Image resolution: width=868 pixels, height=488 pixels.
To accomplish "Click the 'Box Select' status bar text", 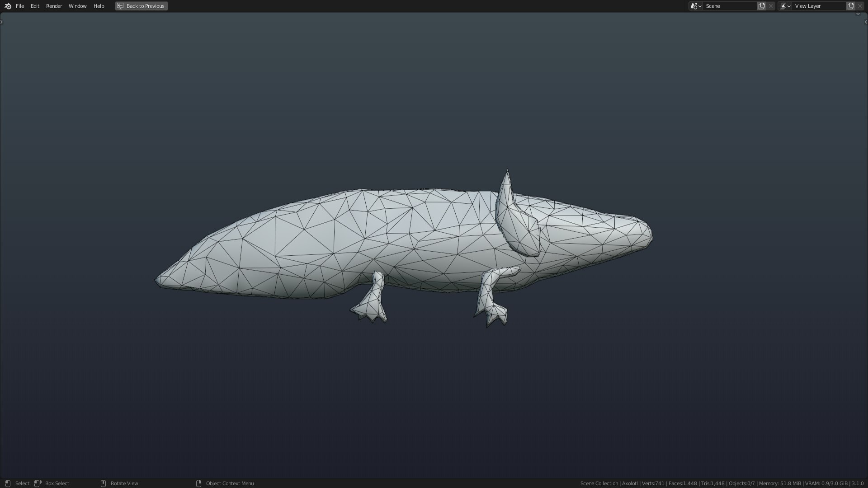I will [57, 483].
